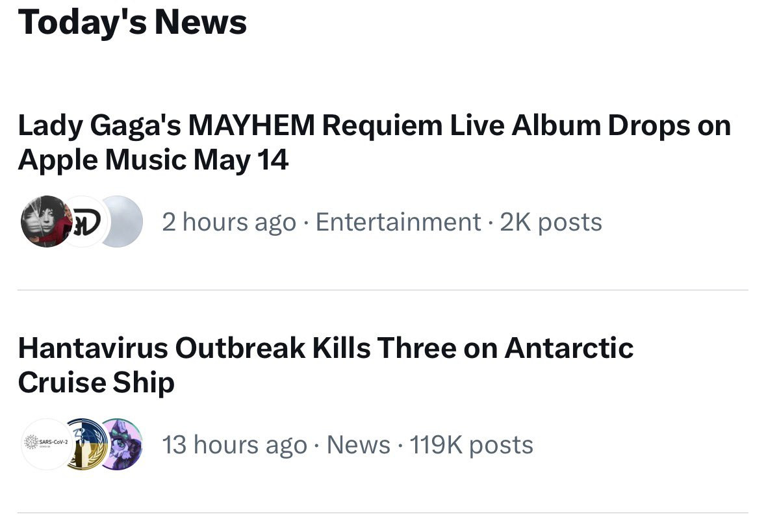
Task: Click the 2 hours ago timestamp
Action: 229,223
